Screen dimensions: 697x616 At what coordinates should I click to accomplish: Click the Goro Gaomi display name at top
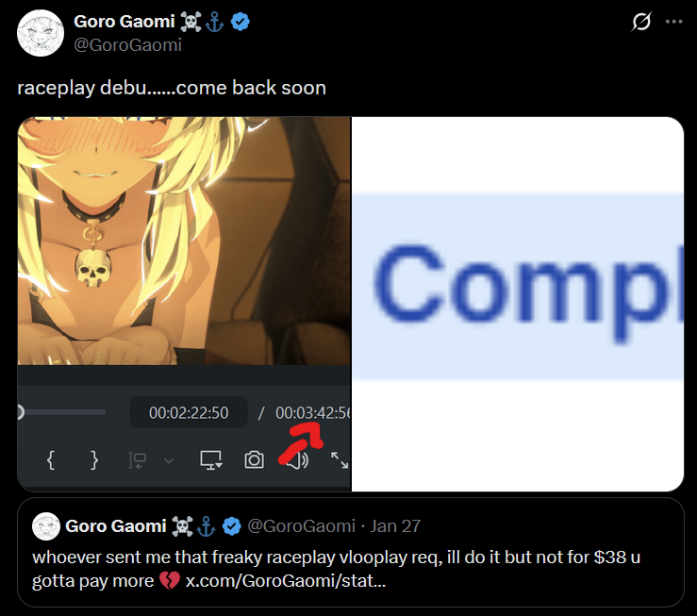click(124, 22)
